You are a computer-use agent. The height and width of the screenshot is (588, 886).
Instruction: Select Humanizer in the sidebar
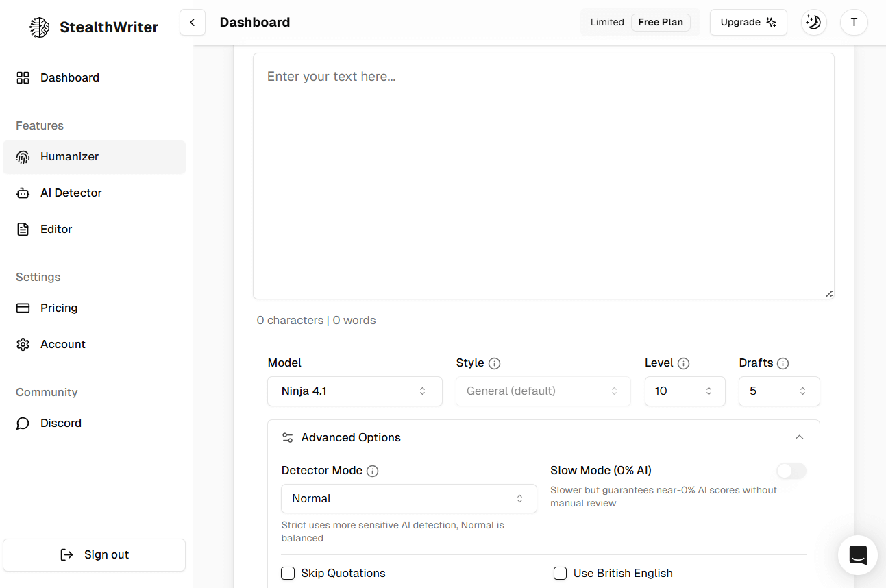pyautogui.click(x=94, y=157)
